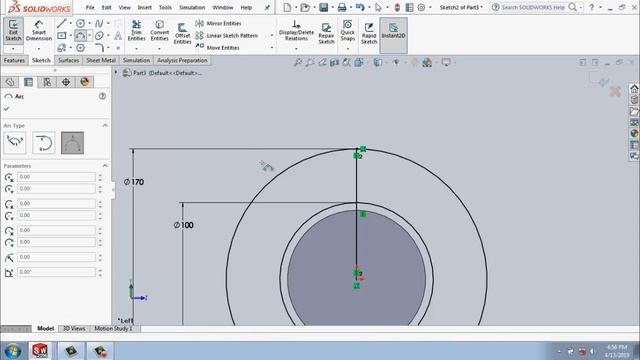The height and width of the screenshot is (360, 640).
Task: Click Repair Sketch tool
Action: (326, 33)
